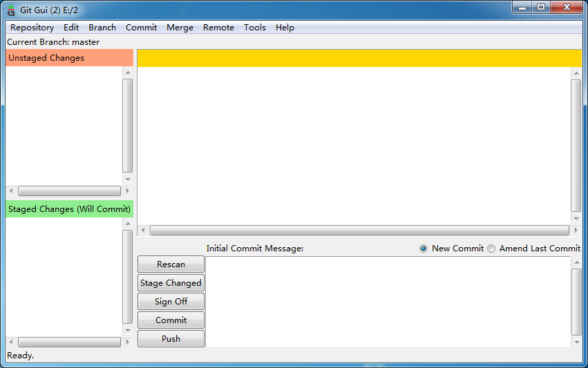Select the Amend Last Commit radio option
The image size is (588, 368).
coord(534,249)
